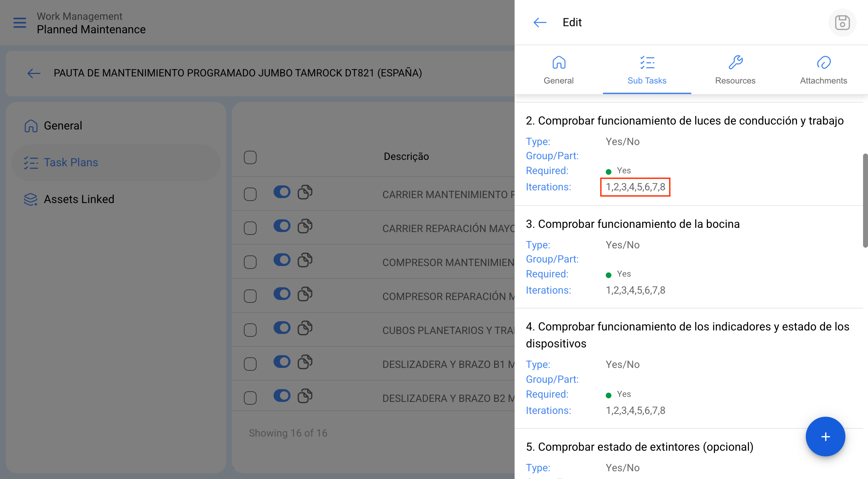The height and width of the screenshot is (479, 868).
Task: Check the DESLIZADERA Y BRAZO B1 row checkbox
Action: [x=250, y=364]
